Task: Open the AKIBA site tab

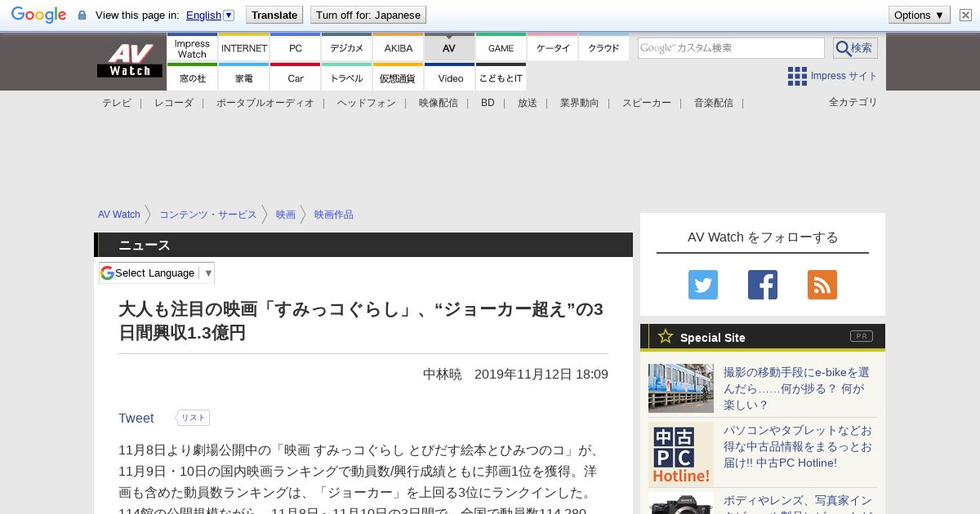Action: 399,48
